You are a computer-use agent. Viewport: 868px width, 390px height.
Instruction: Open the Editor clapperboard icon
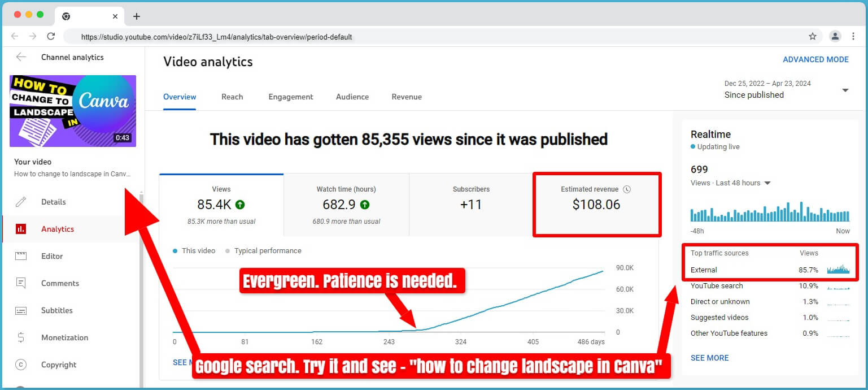click(x=21, y=256)
